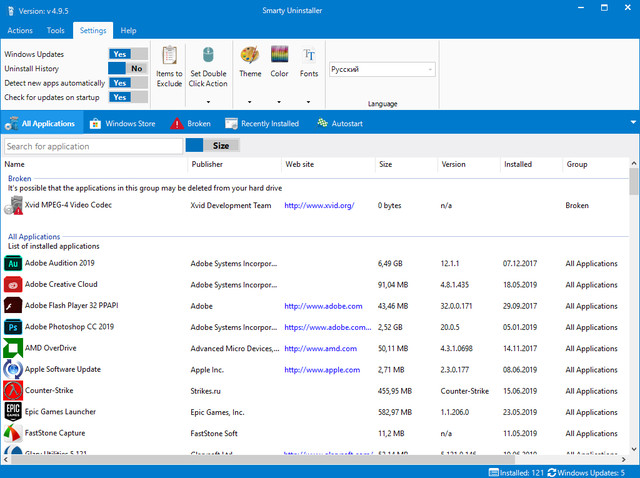The image size is (640, 478).
Task: Expand the Theme dropdown arrow
Action: click(250, 102)
